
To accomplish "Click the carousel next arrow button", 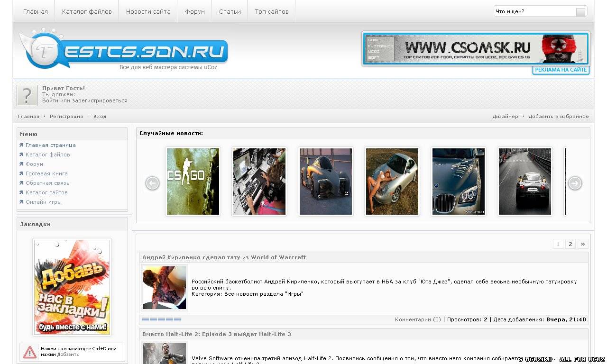I will (575, 183).
